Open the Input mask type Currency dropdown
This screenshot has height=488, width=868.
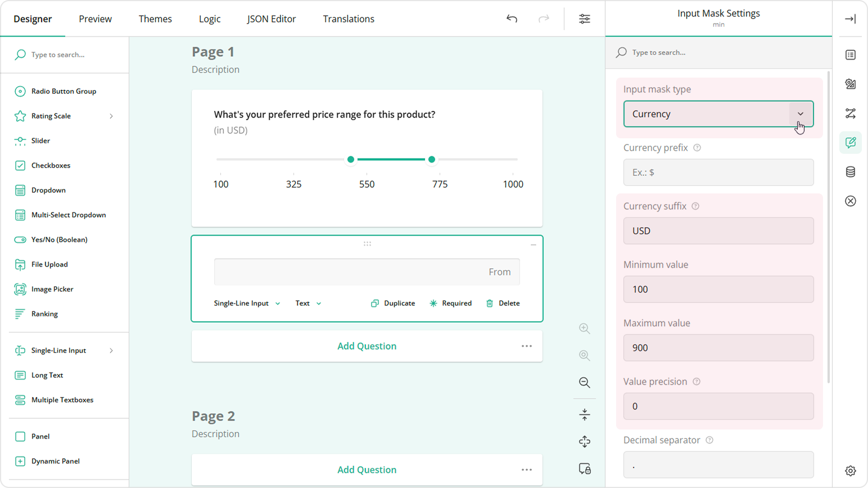tap(718, 114)
